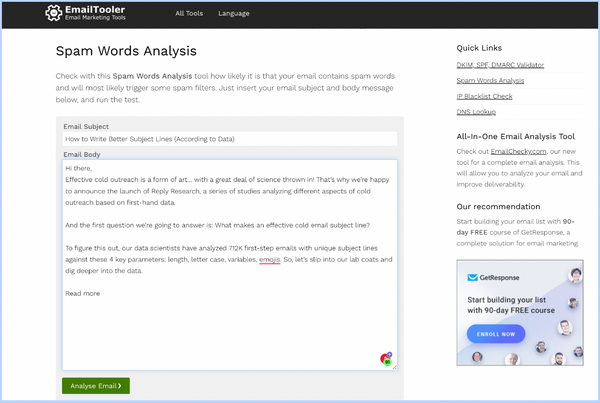Open the DNS Lookup quick link

click(x=476, y=111)
